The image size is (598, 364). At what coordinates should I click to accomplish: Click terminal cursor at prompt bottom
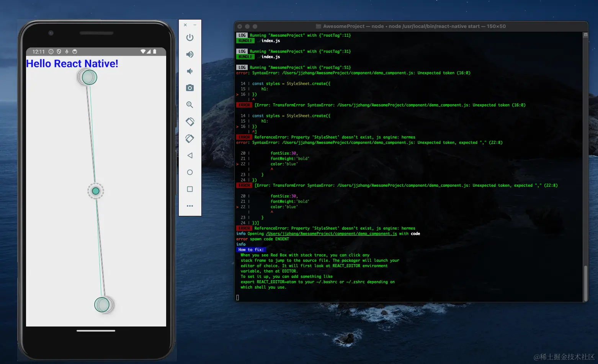click(x=238, y=297)
